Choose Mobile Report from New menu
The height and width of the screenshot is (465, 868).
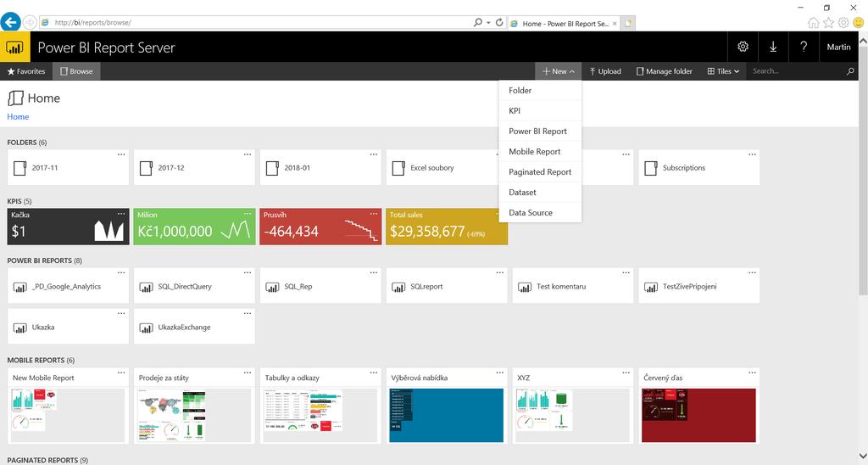pyautogui.click(x=540, y=151)
